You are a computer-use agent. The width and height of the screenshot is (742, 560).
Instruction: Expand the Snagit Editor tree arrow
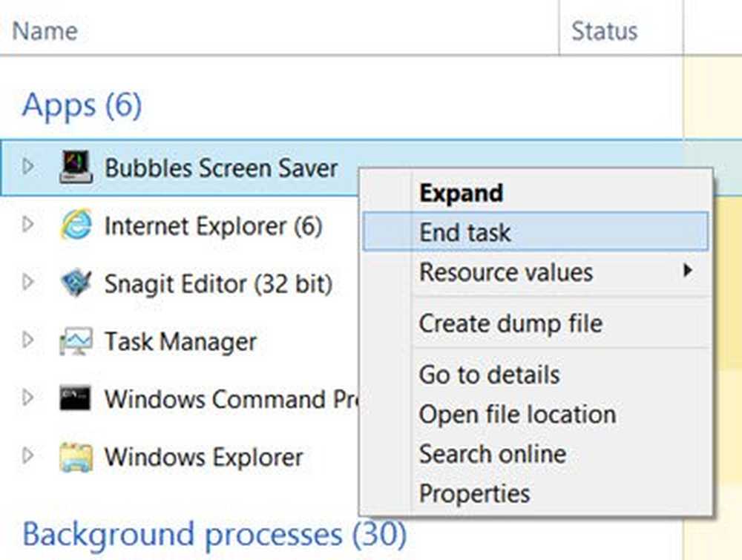click(x=28, y=282)
